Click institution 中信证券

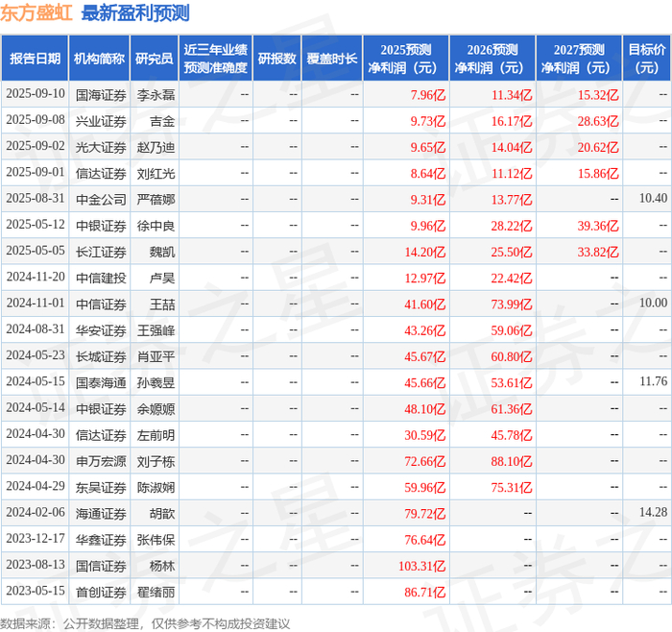pyautogui.click(x=101, y=304)
